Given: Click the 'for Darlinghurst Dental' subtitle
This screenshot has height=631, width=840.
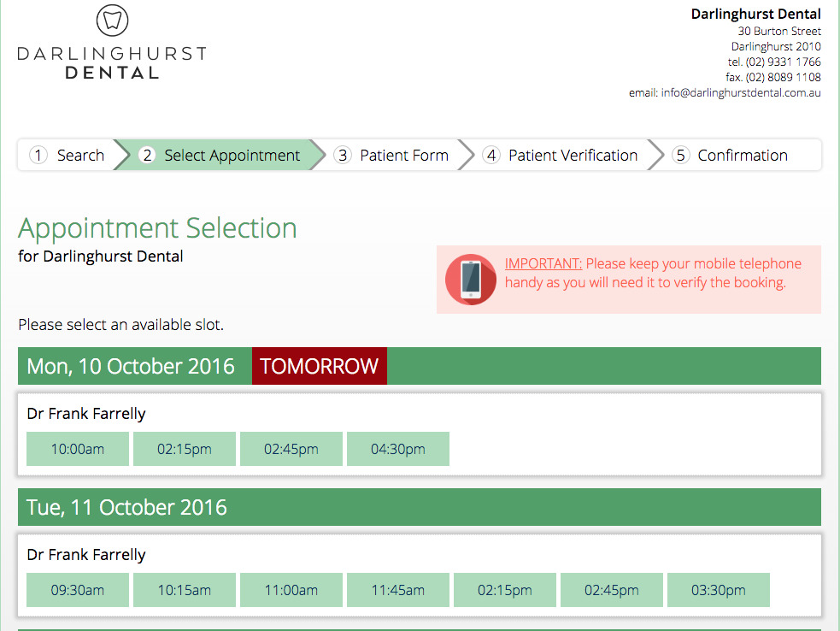Looking at the screenshot, I should [x=101, y=257].
